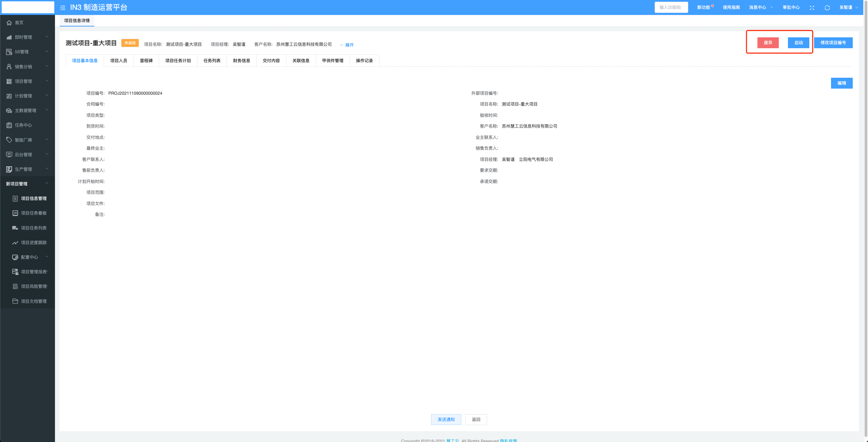Image resolution: width=868 pixels, height=442 pixels.
Task: Click the fullscreen toggle icon in header
Action: [812, 7]
